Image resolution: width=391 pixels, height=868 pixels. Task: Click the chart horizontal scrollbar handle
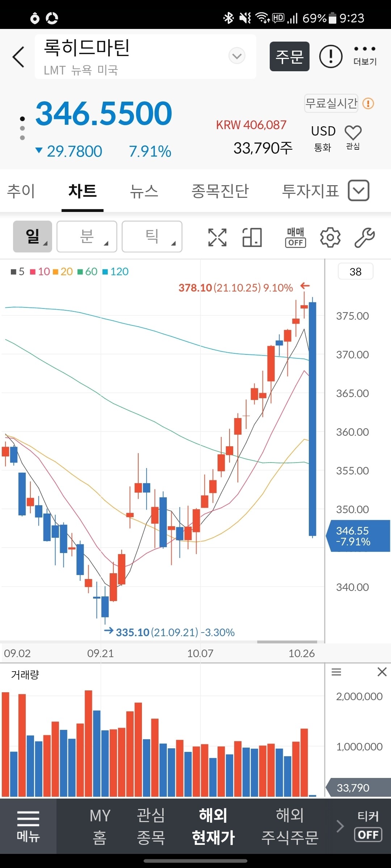(x=287, y=642)
